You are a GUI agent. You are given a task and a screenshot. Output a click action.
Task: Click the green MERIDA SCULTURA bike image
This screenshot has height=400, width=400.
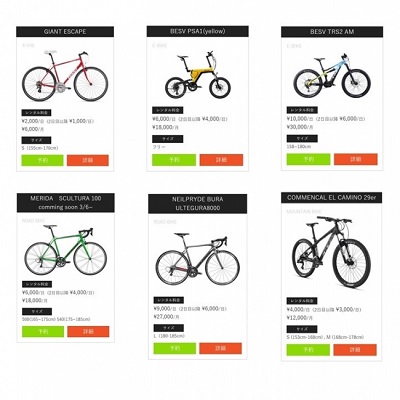click(x=65, y=250)
